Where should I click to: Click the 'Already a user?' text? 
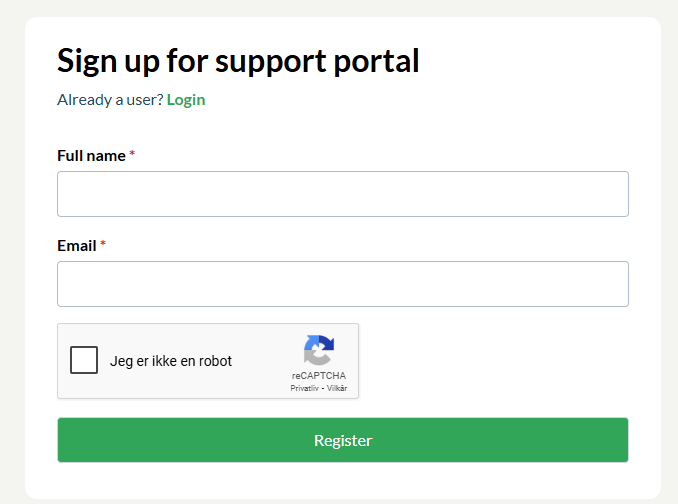[110, 100]
